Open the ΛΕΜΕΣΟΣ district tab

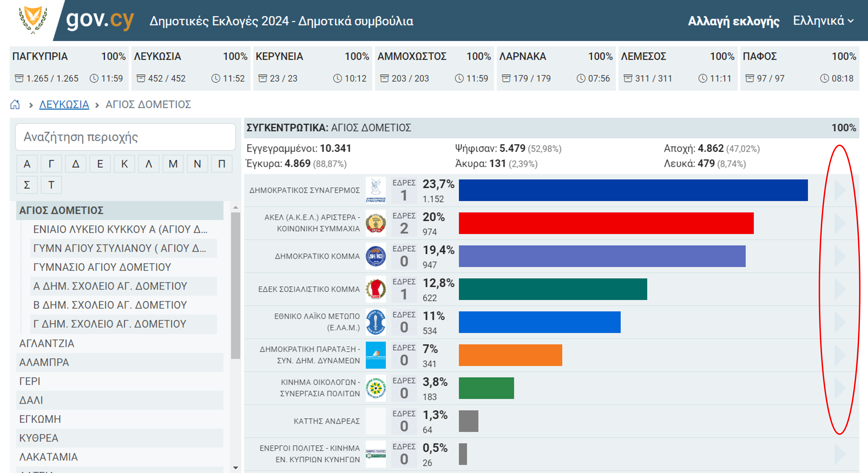(678, 68)
